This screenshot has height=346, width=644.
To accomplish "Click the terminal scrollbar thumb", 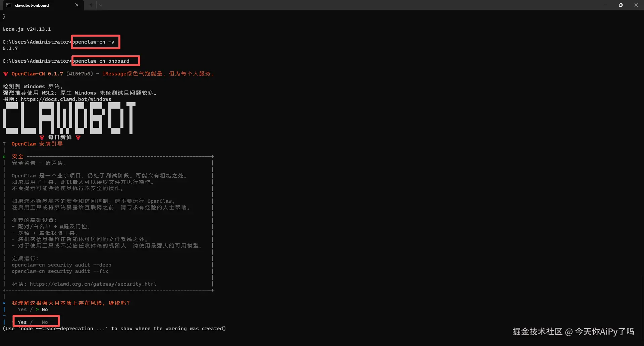I will [x=642, y=307].
